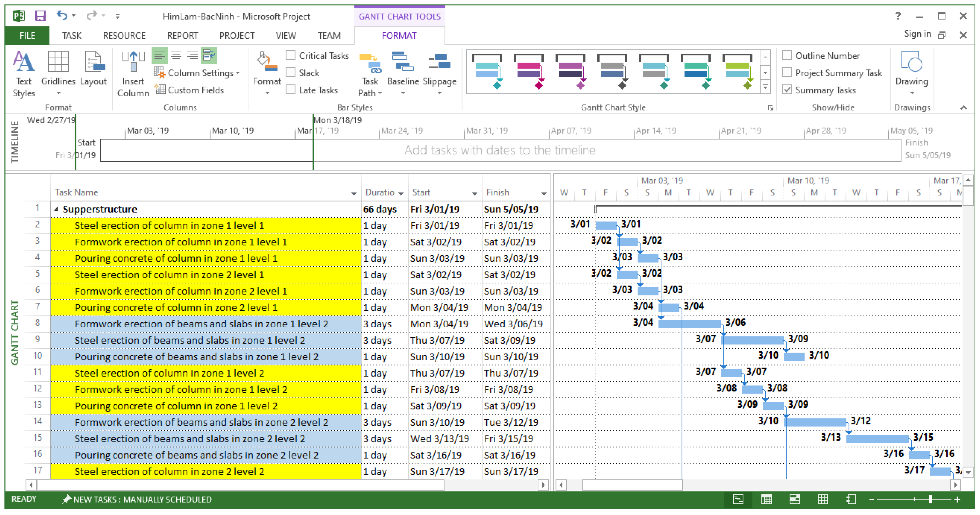Enable the Critical Tasks checkbox
980x515 pixels.
click(x=291, y=55)
